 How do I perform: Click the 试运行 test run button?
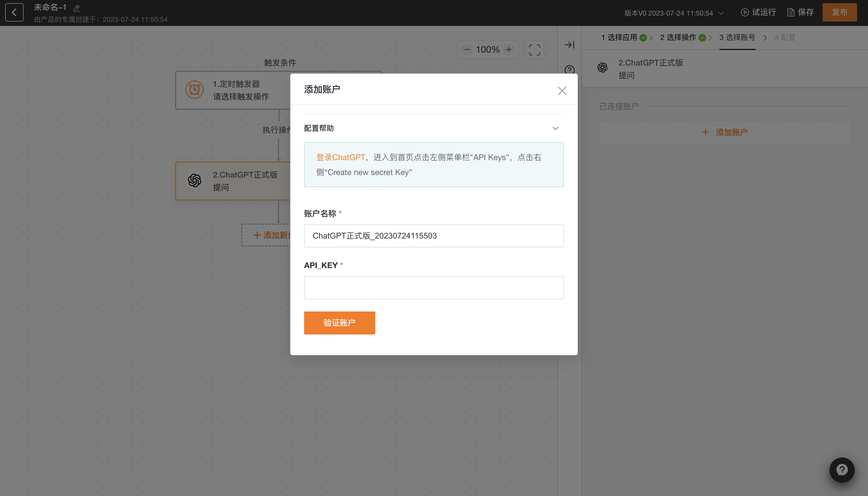tap(758, 13)
